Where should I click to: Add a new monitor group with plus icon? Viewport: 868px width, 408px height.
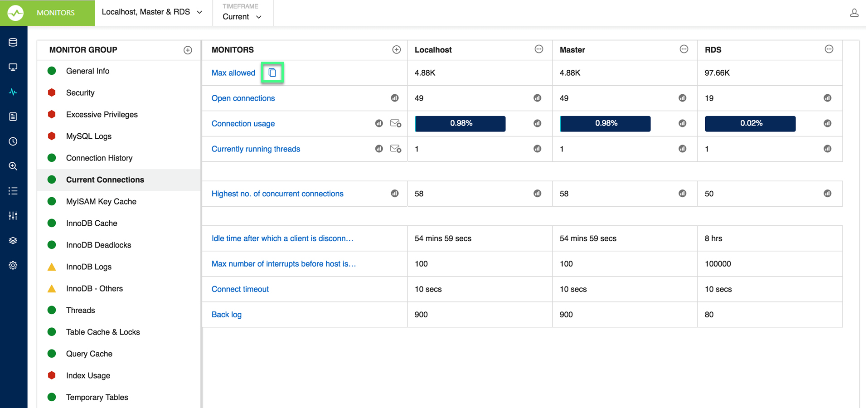pos(188,50)
